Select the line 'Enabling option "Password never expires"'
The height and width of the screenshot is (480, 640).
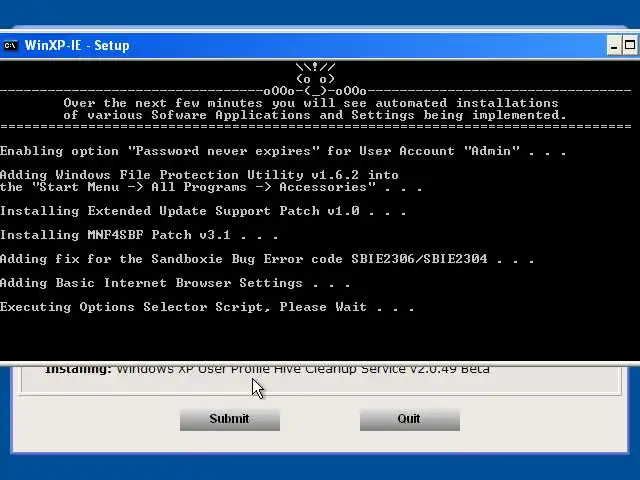(x=282, y=151)
